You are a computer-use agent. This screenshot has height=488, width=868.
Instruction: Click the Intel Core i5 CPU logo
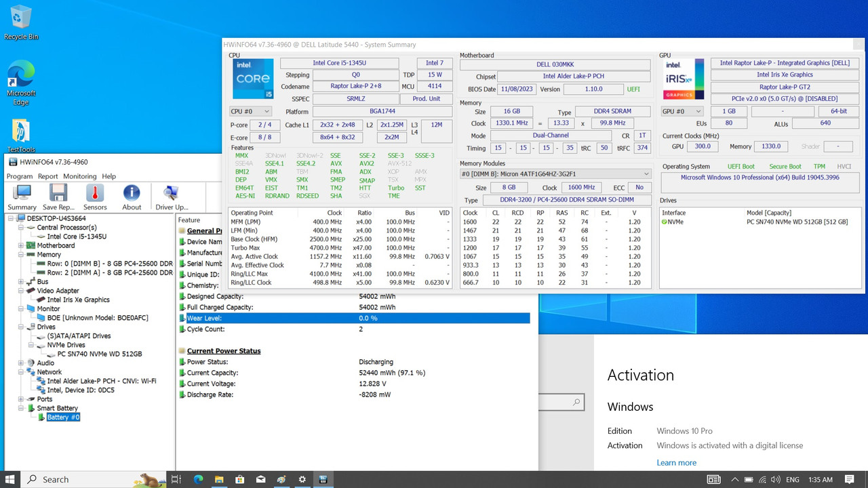tap(253, 79)
